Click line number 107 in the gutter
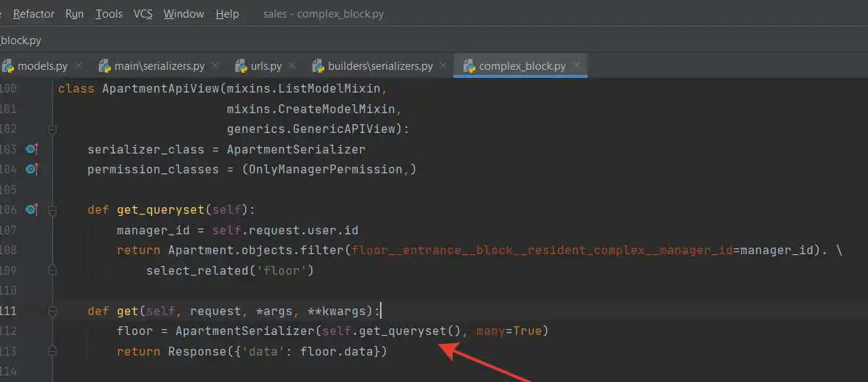The image size is (868, 382). click(9, 230)
